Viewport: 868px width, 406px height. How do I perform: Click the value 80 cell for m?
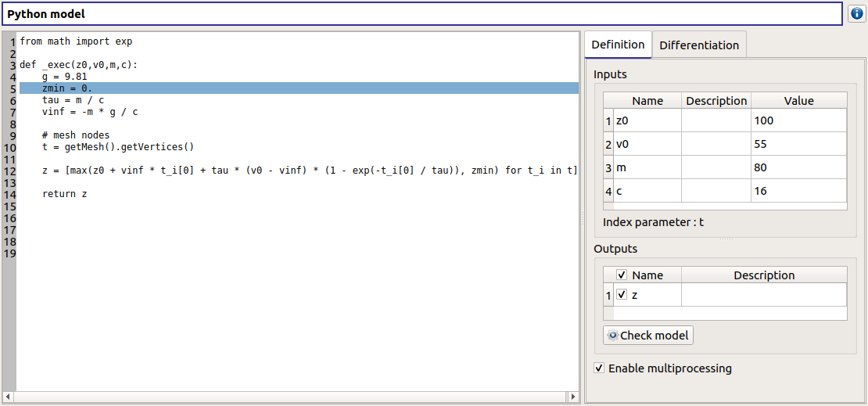(x=798, y=167)
